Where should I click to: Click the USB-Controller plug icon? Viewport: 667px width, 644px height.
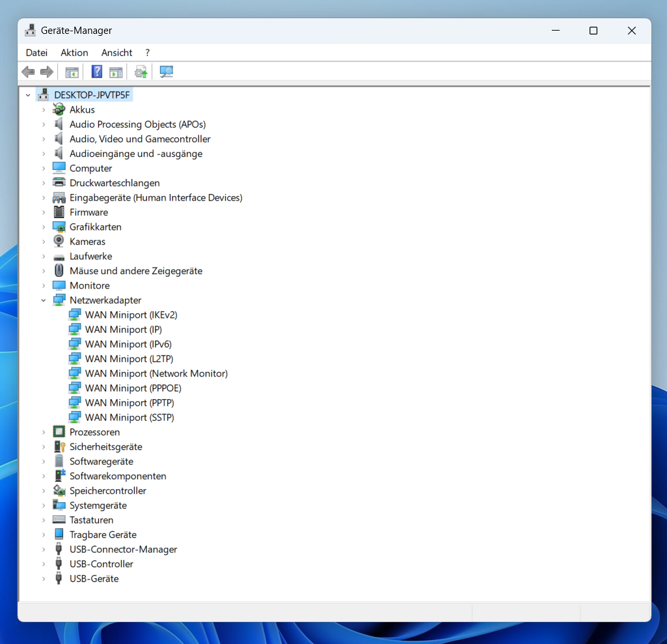[59, 564]
